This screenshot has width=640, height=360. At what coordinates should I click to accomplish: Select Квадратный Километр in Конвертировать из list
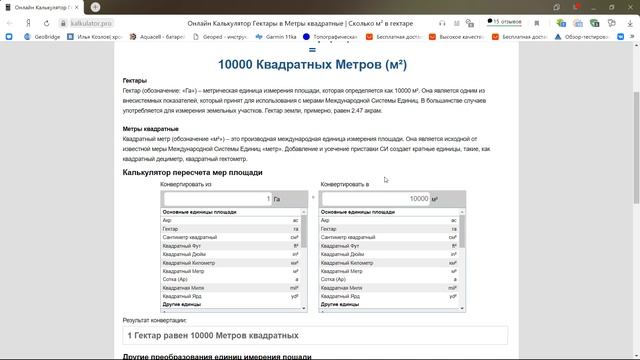click(231, 263)
